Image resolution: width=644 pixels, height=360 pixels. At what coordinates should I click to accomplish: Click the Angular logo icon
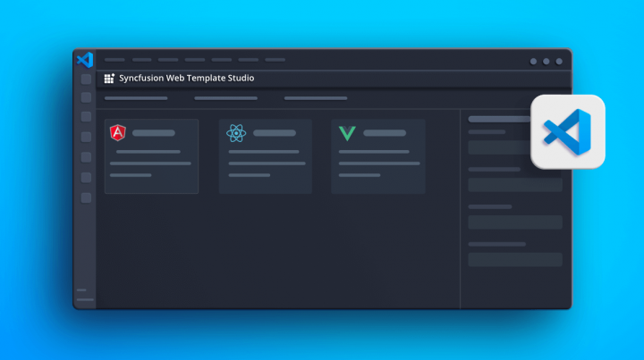pos(117,133)
